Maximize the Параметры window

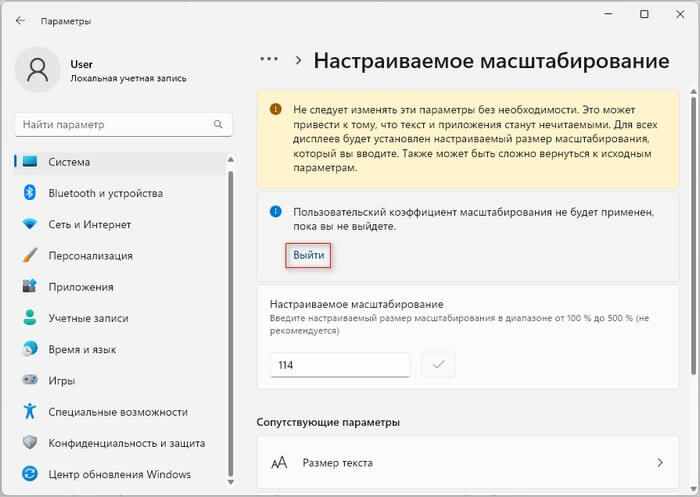(644, 14)
